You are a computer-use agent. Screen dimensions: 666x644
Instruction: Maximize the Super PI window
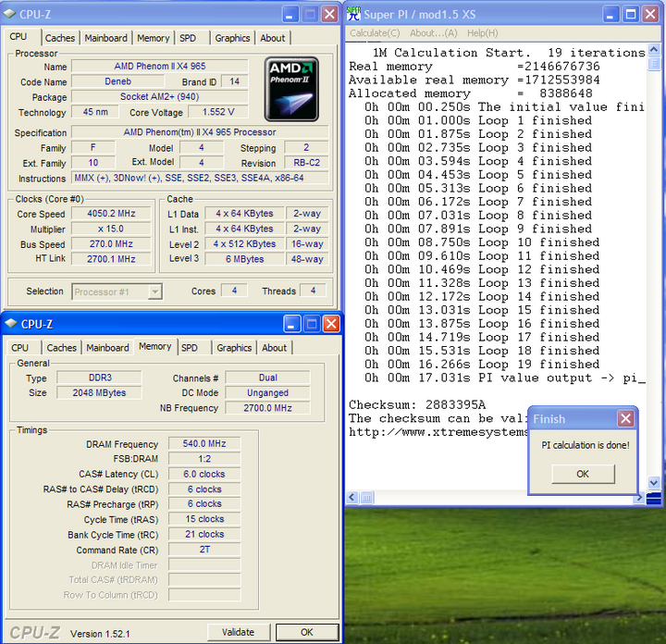click(631, 15)
